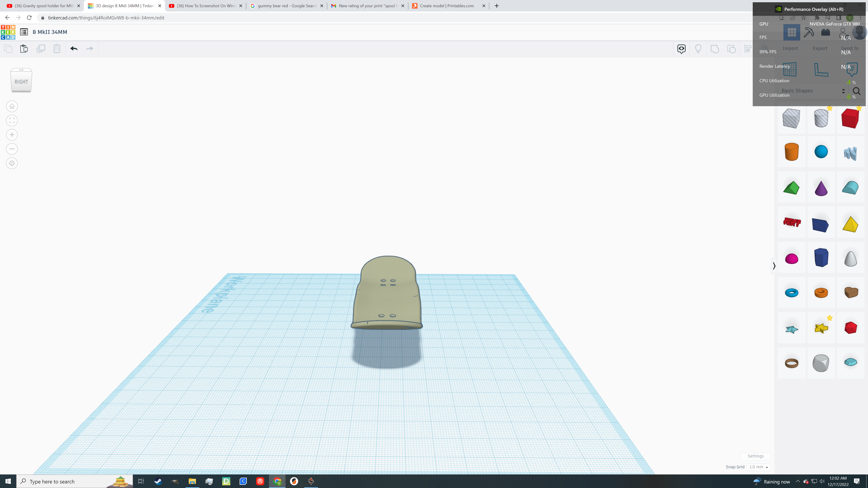This screenshot has width=868, height=488.
Task: Click the Delete trash can icon
Action: [x=57, y=49]
